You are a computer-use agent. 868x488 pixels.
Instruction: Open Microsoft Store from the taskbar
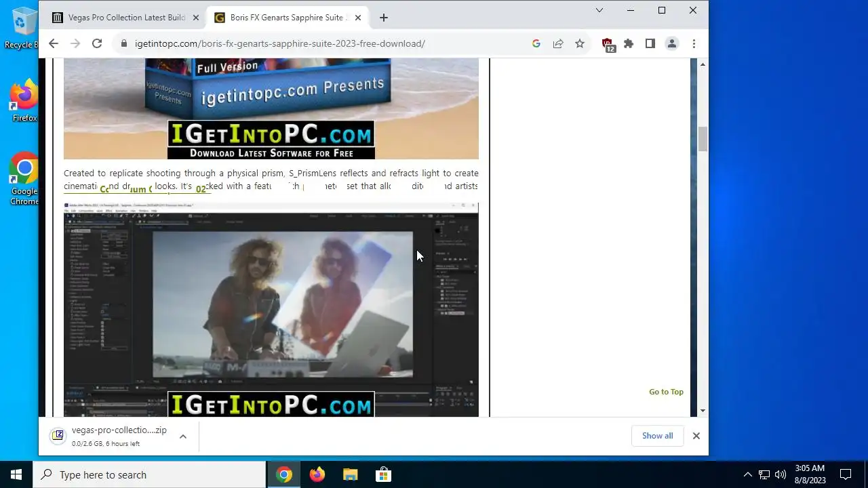pyautogui.click(x=383, y=474)
